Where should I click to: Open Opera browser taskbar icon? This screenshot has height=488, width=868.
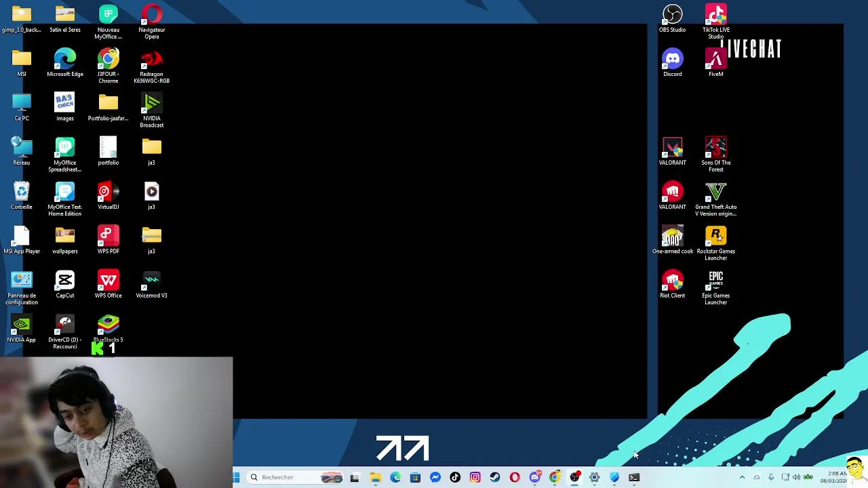click(515, 477)
